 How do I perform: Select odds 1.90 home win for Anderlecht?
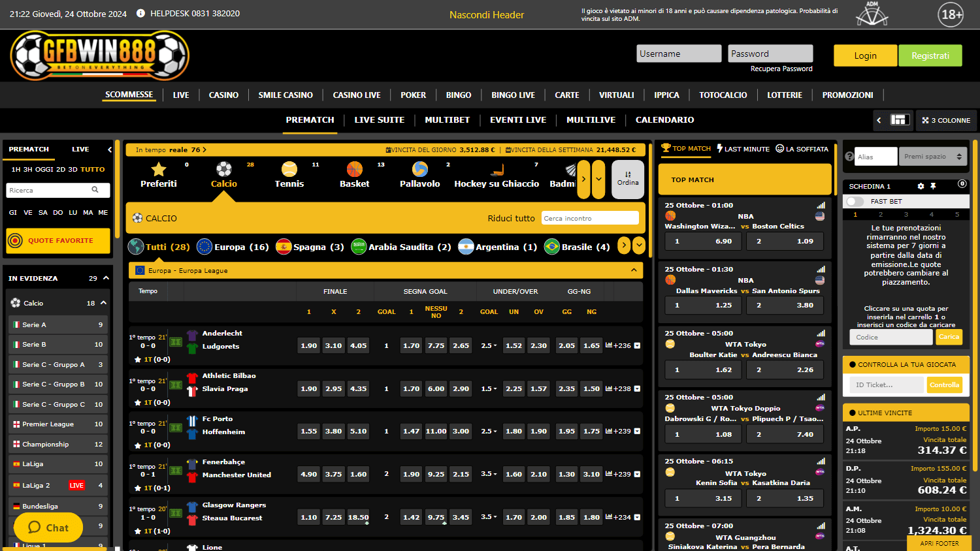(x=309, y=345)
